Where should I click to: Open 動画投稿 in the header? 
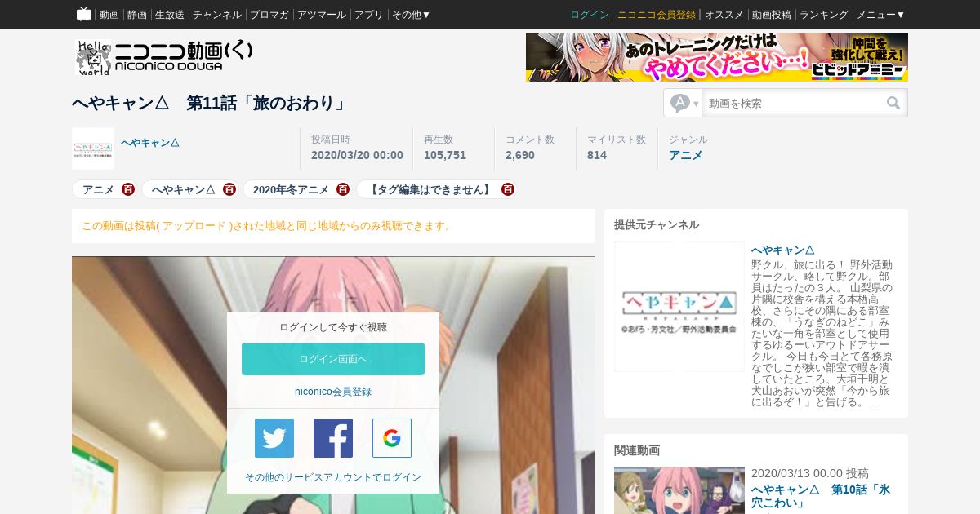[x=772, y=15]
